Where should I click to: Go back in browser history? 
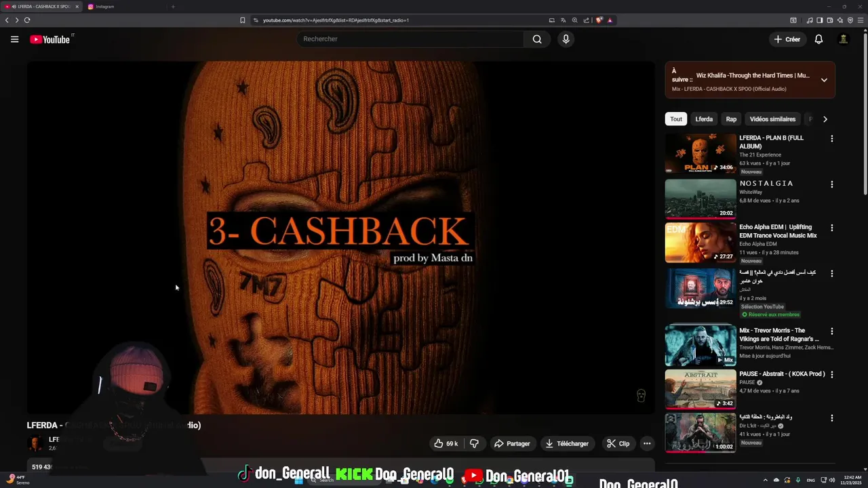click(x=7, y=20)
